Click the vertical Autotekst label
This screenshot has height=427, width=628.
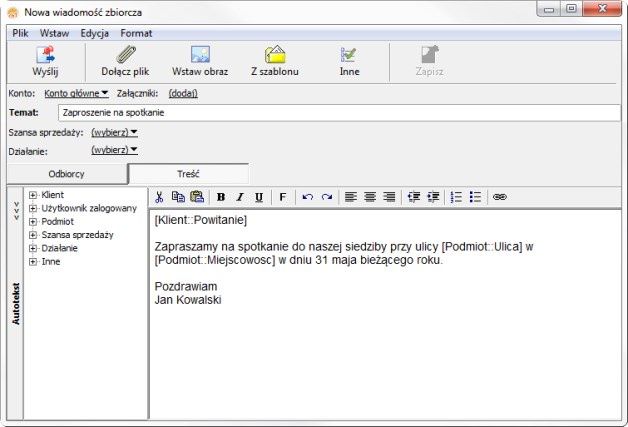[x=16, y=304]
